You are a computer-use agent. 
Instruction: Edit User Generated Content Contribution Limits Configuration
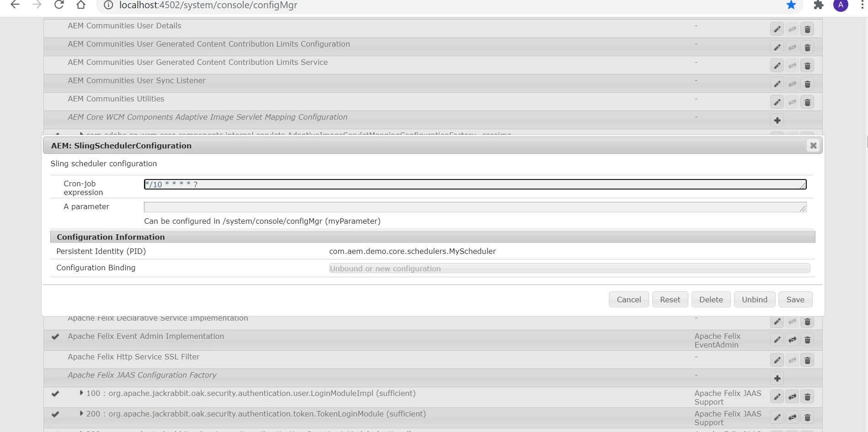777,47
